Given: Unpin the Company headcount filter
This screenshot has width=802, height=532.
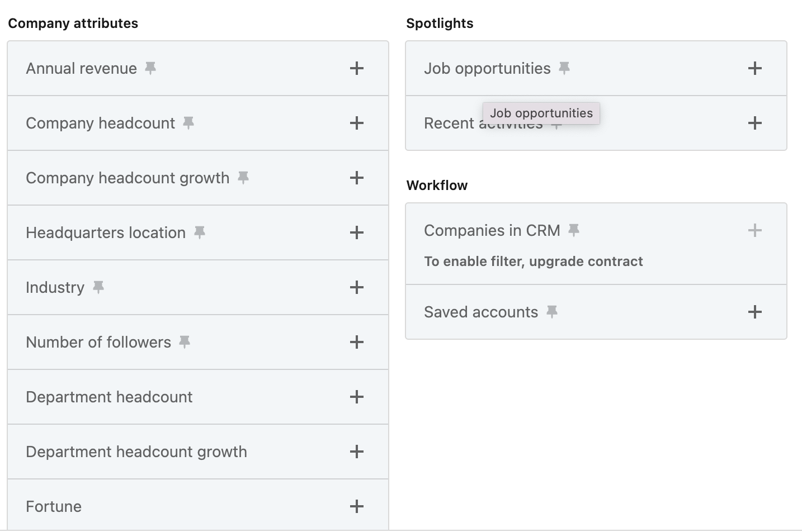Looking at the screenshot, I should [x=188, y=123].
